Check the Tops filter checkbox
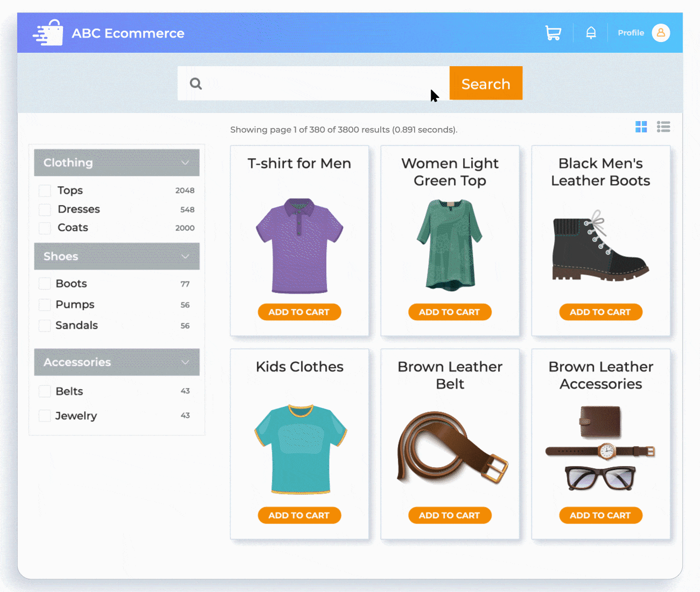 45,191
